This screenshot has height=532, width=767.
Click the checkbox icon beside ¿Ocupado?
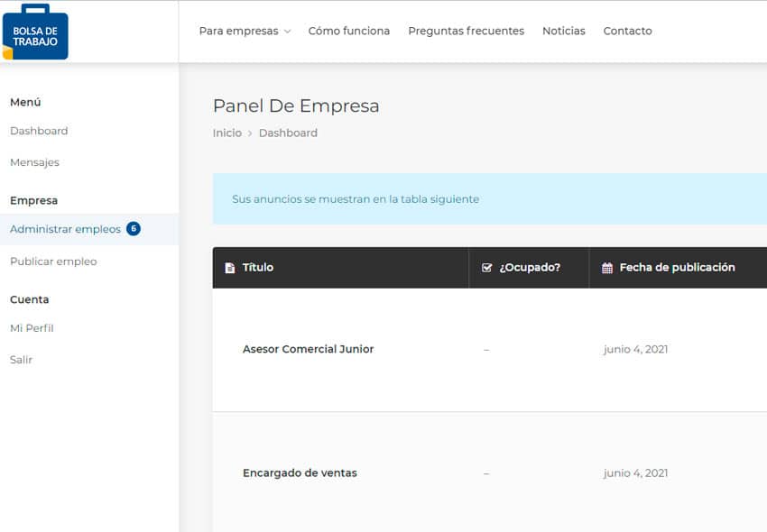click(486, 268)
